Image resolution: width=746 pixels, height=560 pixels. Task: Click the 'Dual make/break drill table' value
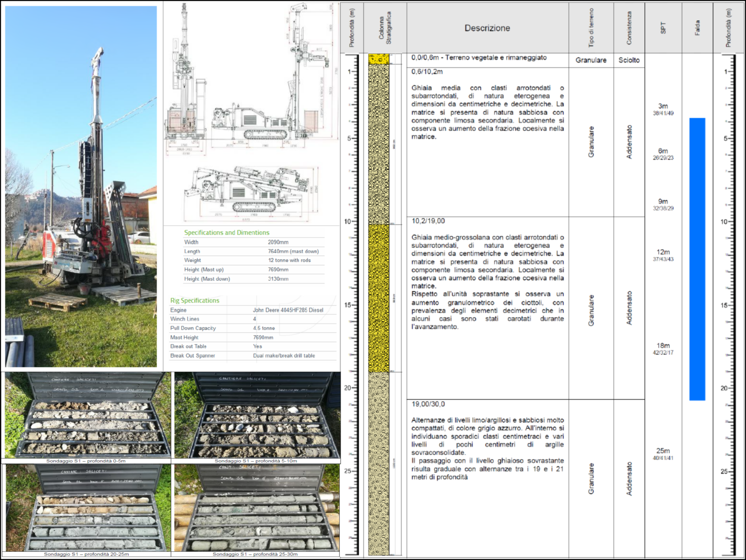[284, 356]
